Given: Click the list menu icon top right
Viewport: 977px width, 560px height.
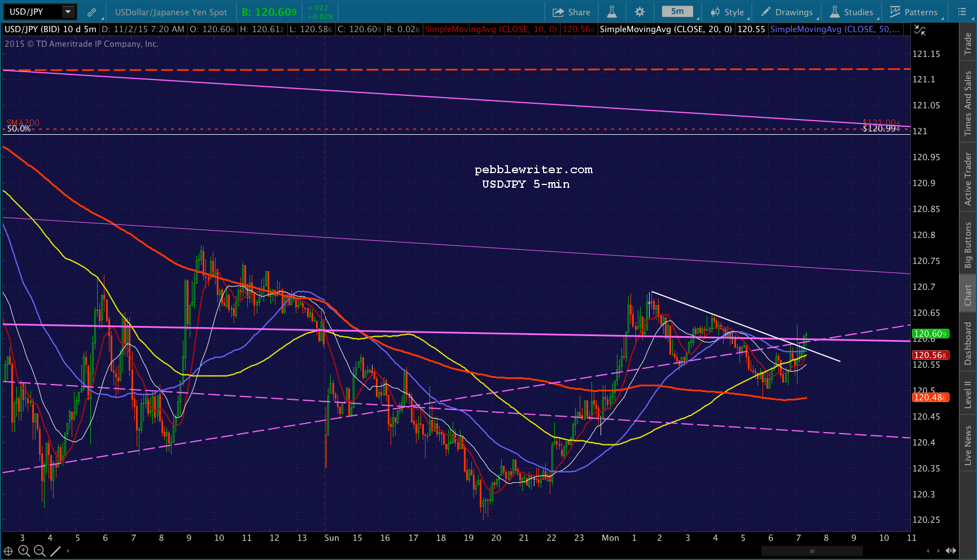Looking at the screenshot, I should click(962, 12).
